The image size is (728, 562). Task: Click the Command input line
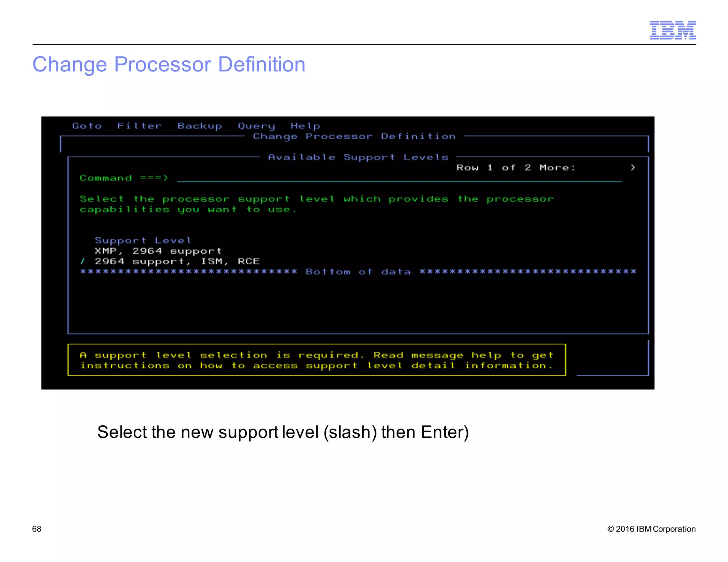tap(399, 178)
